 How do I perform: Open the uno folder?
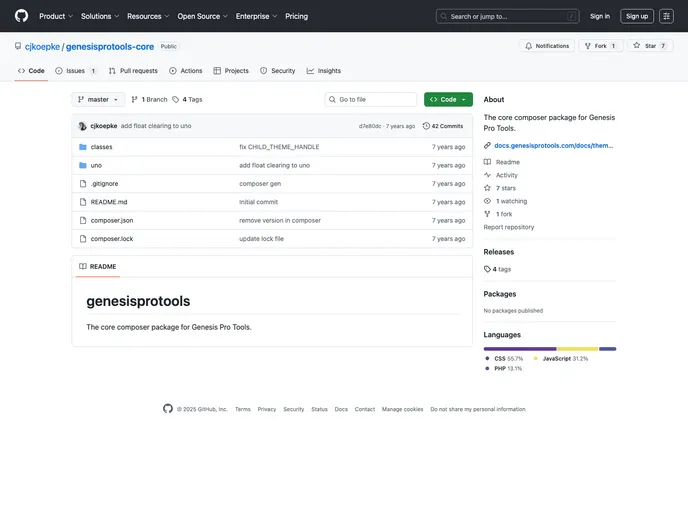click(96, 165)
